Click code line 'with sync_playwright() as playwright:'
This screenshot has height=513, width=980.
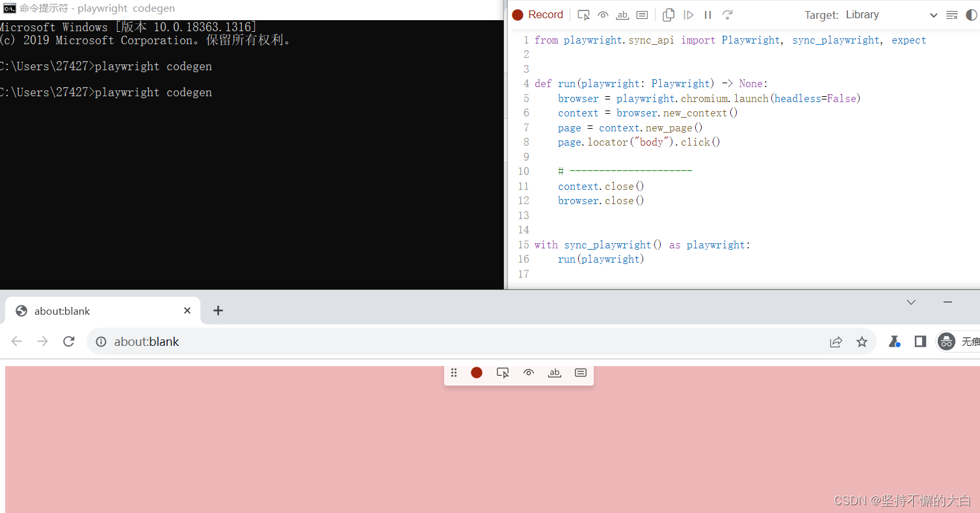click(x=642, y=245)
